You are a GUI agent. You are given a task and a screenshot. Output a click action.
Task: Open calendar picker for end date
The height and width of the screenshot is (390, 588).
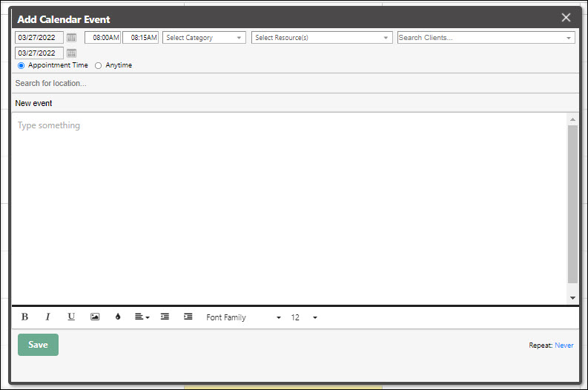[x=71, y=53]
